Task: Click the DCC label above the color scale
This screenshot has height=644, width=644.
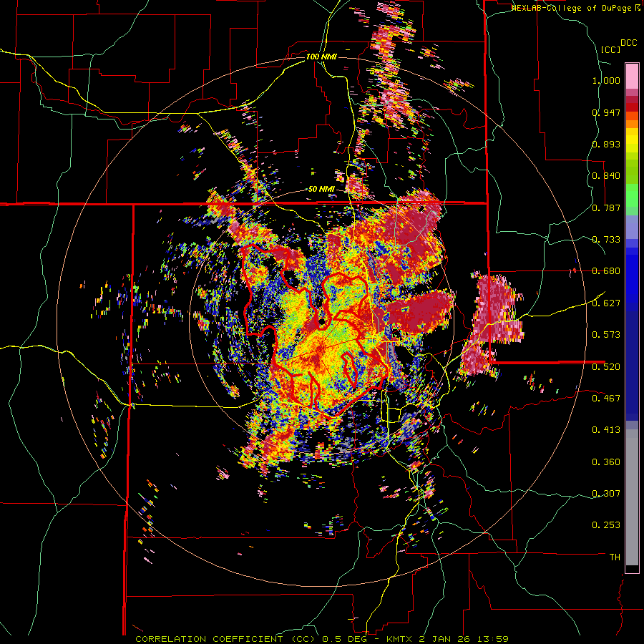Action: 629,43
